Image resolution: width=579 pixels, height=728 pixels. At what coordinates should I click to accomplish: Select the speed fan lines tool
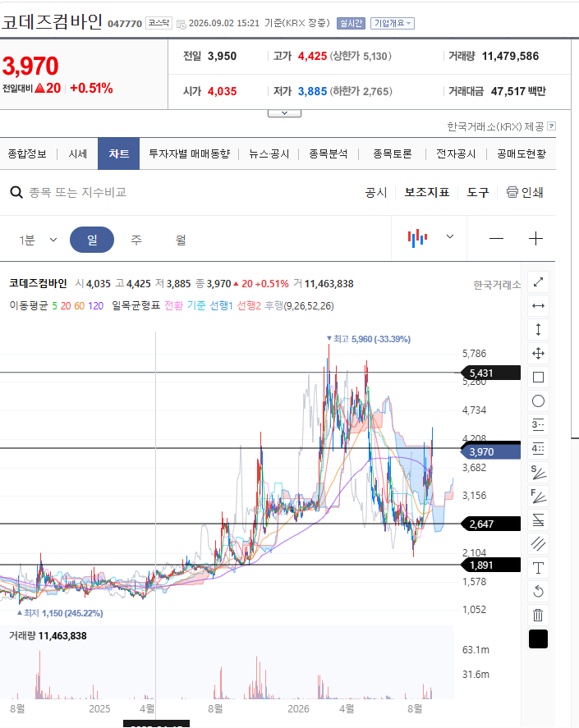538,473
